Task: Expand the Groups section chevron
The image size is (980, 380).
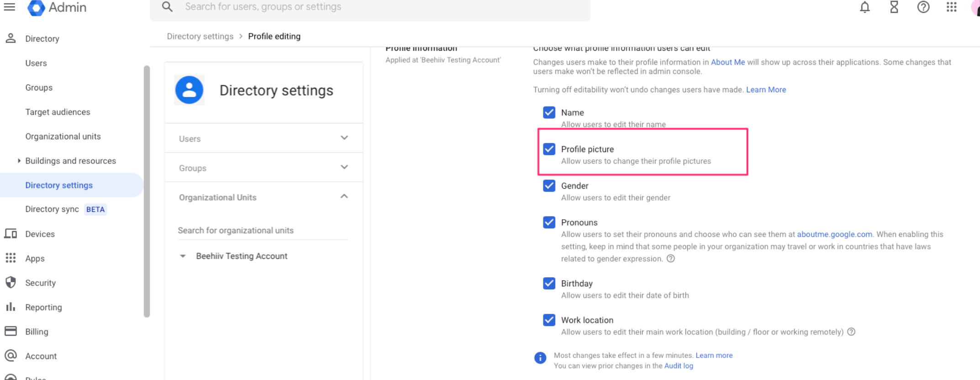Action: click(344, 167)
